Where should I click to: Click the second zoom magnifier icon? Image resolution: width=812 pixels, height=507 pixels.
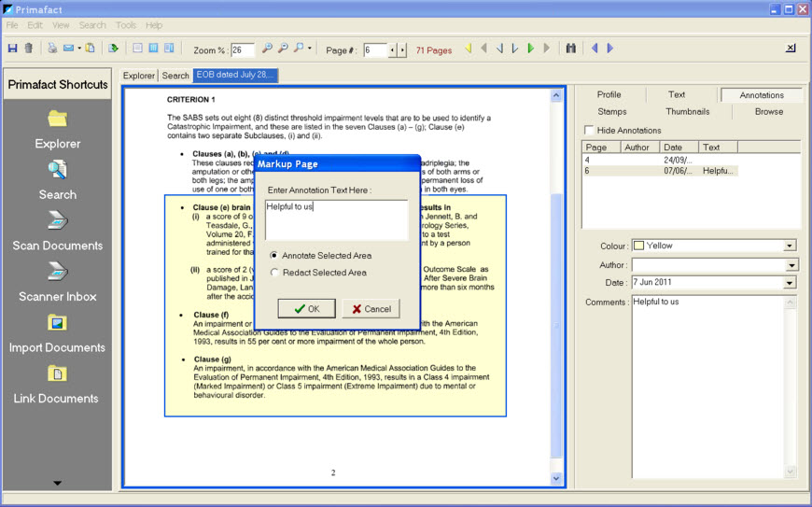point(283,49)
